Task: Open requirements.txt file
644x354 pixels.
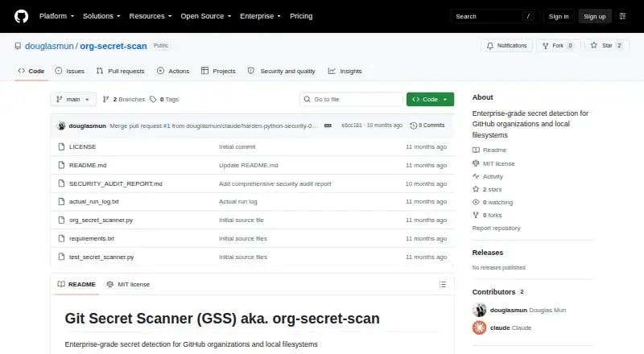Action: 92,239
